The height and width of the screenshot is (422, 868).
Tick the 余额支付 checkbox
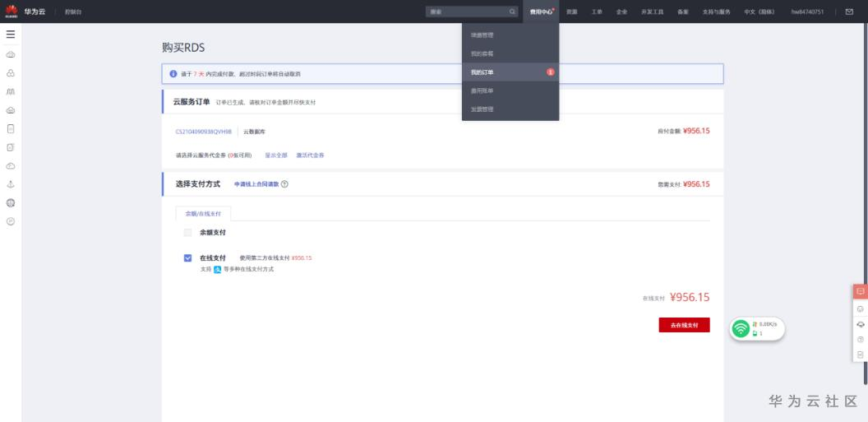click(x=187, y=233)
